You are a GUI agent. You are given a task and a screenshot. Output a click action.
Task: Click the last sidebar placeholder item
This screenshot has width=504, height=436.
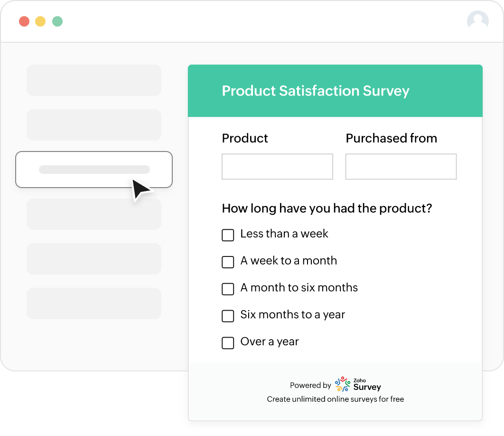coord(94,303)
